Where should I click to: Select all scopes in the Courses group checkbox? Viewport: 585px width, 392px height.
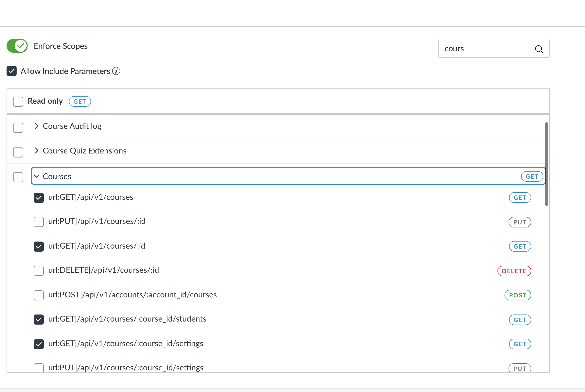pyautogui.click(x=18, y=177)
